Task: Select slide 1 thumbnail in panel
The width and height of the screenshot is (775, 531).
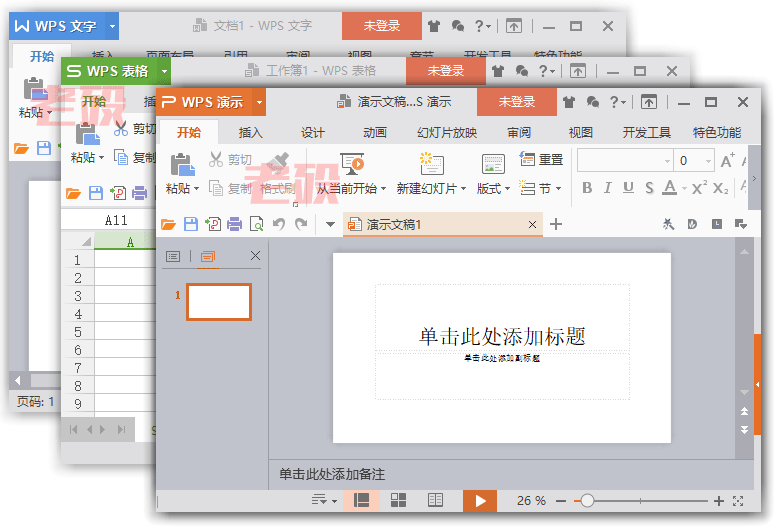Action: tap(219, 302)
